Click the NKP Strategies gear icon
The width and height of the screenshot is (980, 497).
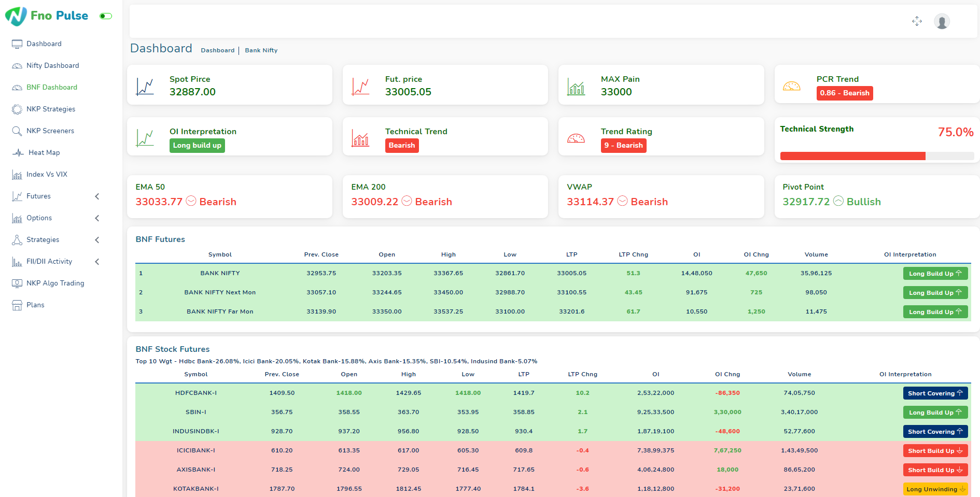(17, 109)
